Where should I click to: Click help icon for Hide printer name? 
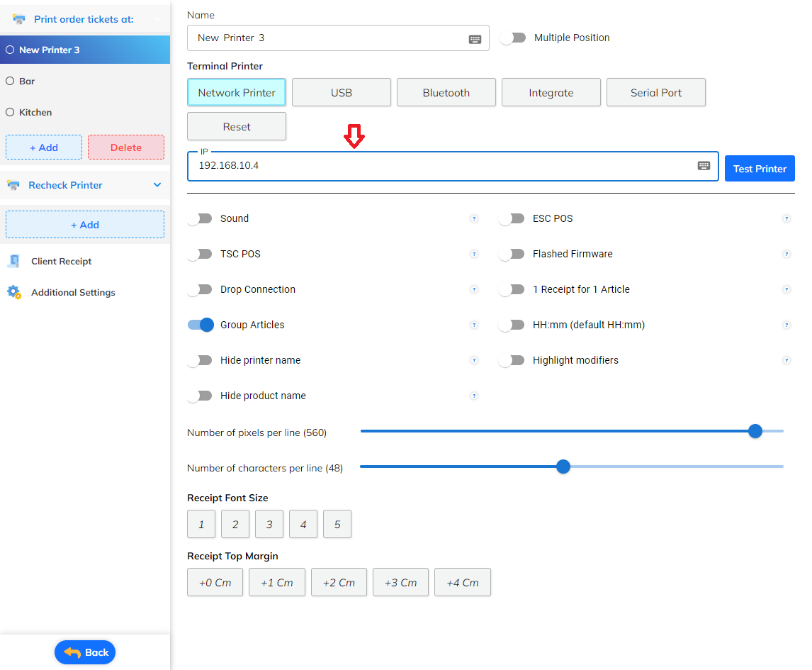click(474, 360)
